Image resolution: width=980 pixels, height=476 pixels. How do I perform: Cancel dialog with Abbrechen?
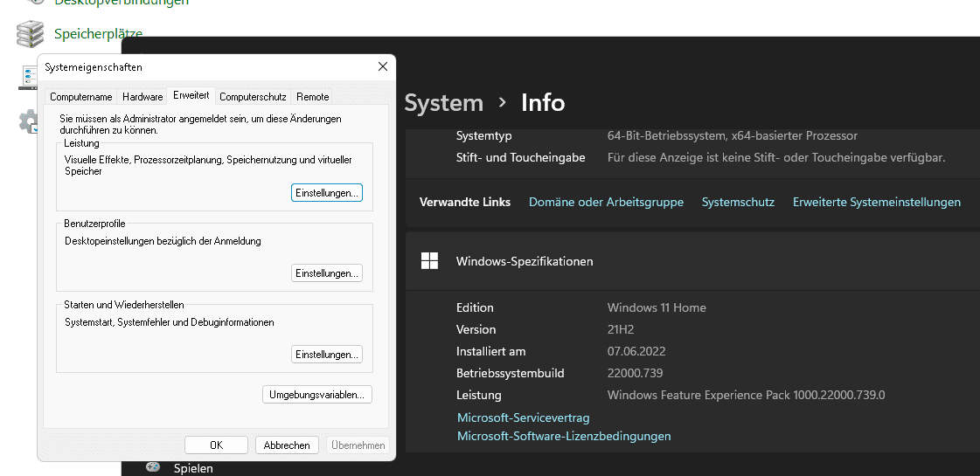[x=287, y=445]
